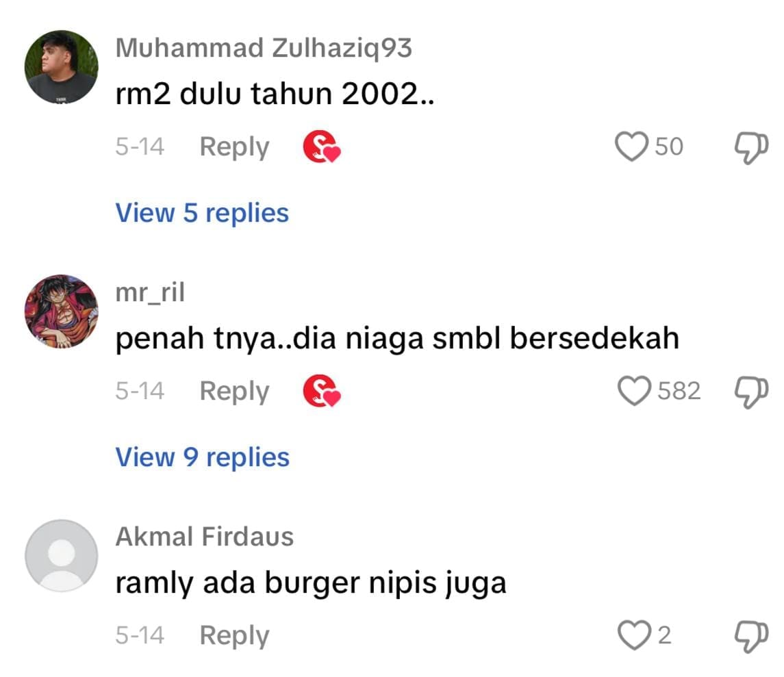Open profile via username Muhammad Zulhaziq93

point(264,49)
